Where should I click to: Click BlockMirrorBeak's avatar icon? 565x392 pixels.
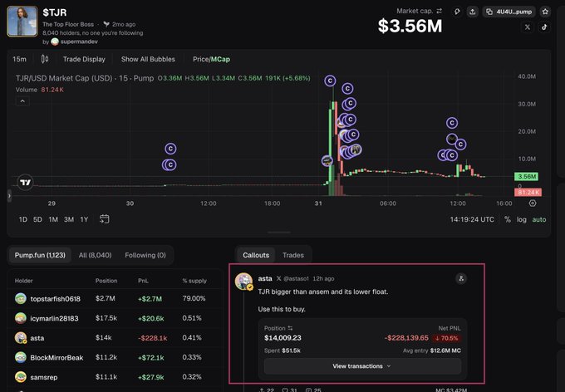pyautogui.click(x=21, y=357)
